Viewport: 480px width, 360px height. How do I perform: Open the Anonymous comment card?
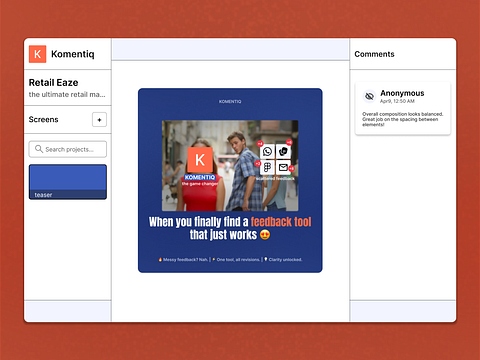pyautogui.click(x=403, y=108)
